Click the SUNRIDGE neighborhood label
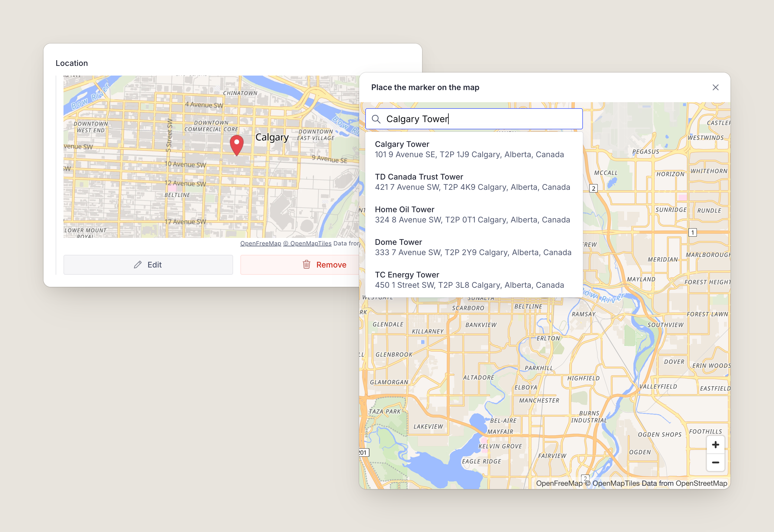The height and width of the screenshot is (532, 774). point(671,210)
